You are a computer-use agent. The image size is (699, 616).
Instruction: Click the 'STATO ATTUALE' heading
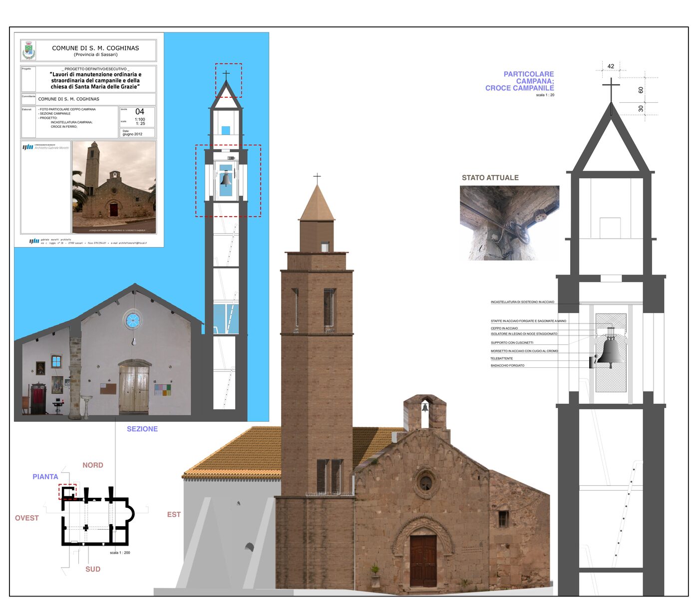tap(490, 178)
